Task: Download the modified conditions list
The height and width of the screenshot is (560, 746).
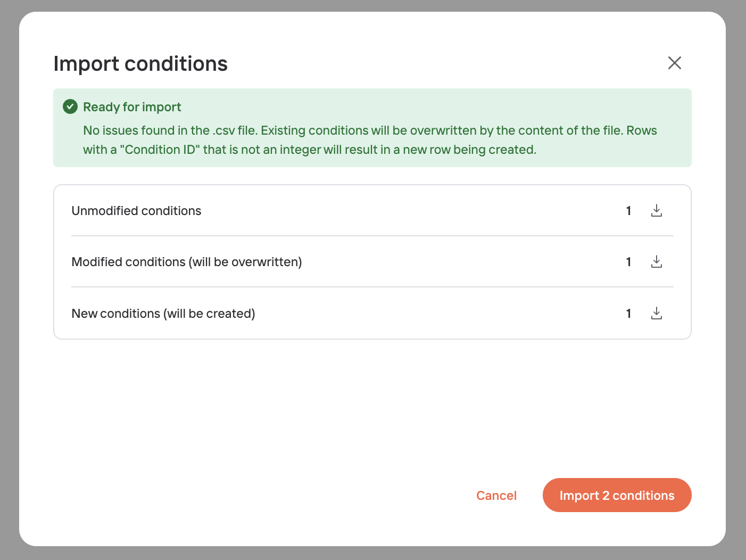Action: [657, 262]
